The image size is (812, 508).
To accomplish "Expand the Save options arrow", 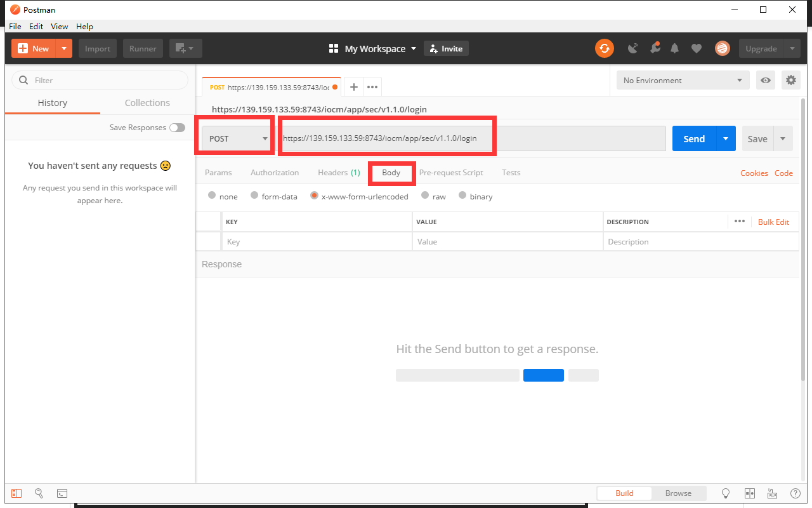I will [783, 138].
